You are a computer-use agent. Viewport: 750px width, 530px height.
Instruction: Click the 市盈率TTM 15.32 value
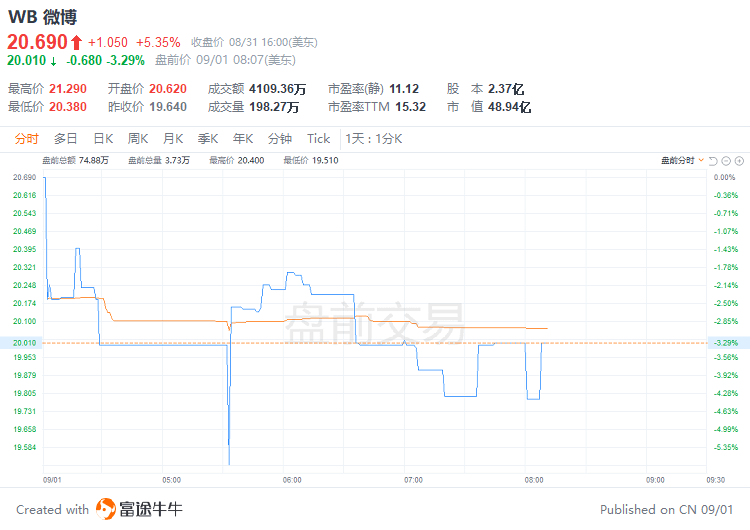(410, 107)
